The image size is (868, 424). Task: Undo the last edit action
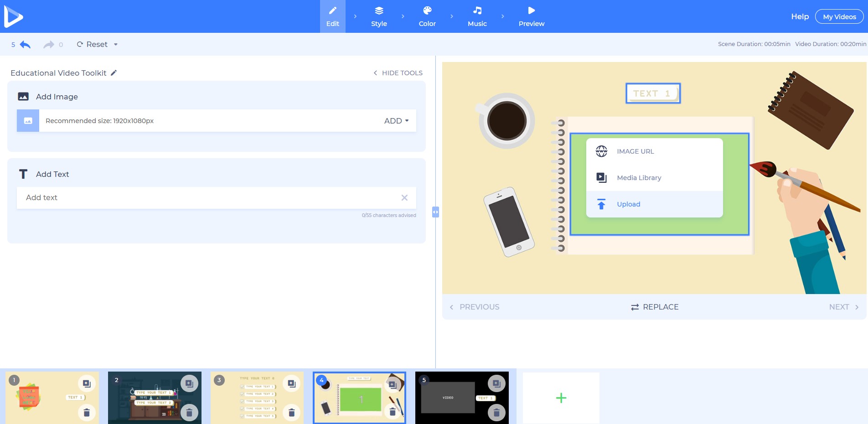(x=25, y=44)
